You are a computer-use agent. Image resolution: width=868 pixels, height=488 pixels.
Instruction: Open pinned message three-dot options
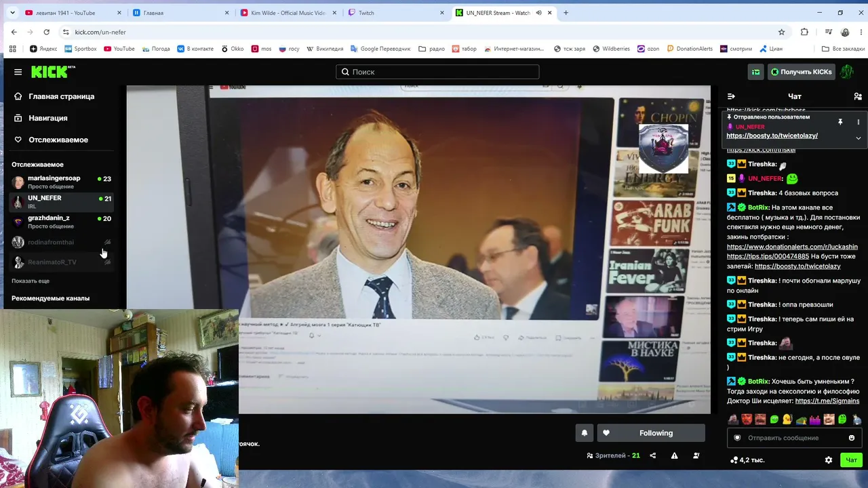[858, 122]
